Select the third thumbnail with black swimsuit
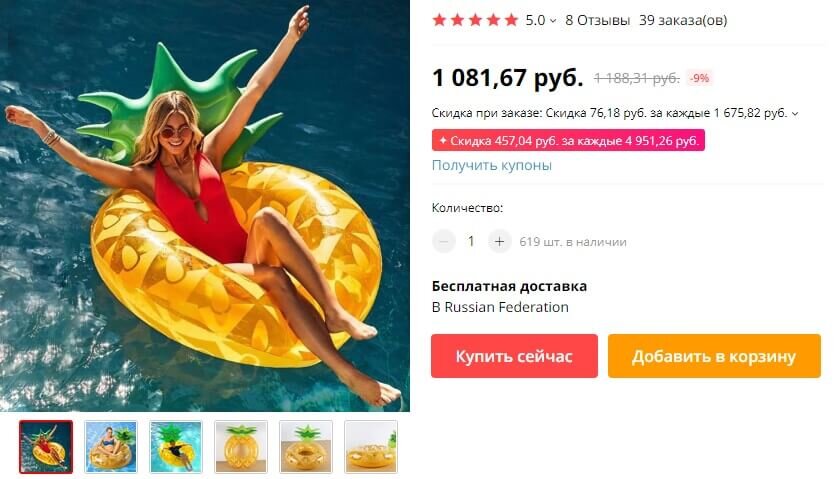The height and width of the screenshot is (479, 835). click(x=176, y=446)
